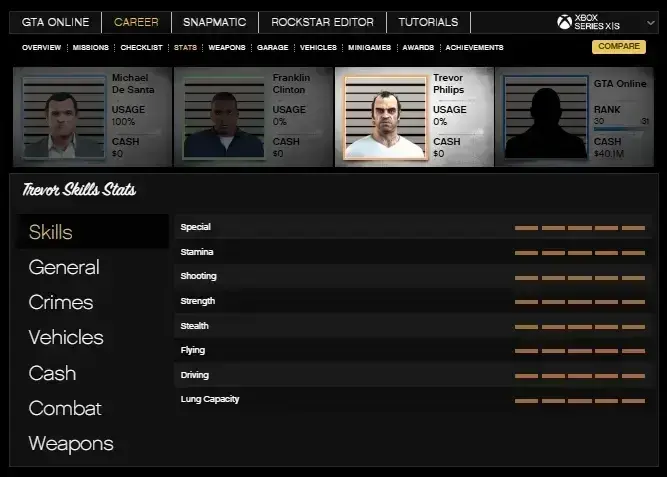
Task: Open the Achievements sub-menu
Action: (474, 47)
